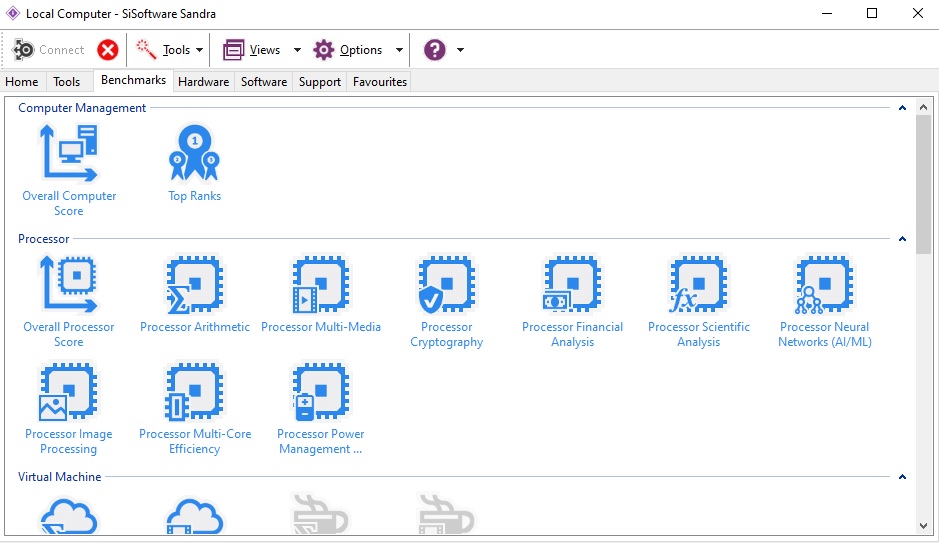Open Processor Financial Analysis benchmark
The height and width of the screenshot is (543, 939).
click(x=573, y=302)
